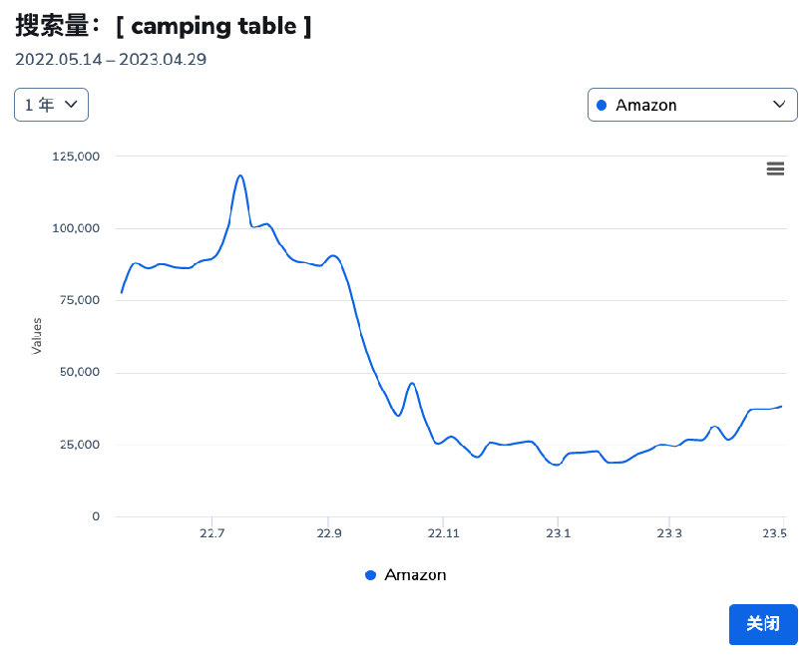Click the 22.11 x-axis label

click(x=443, y=533)
